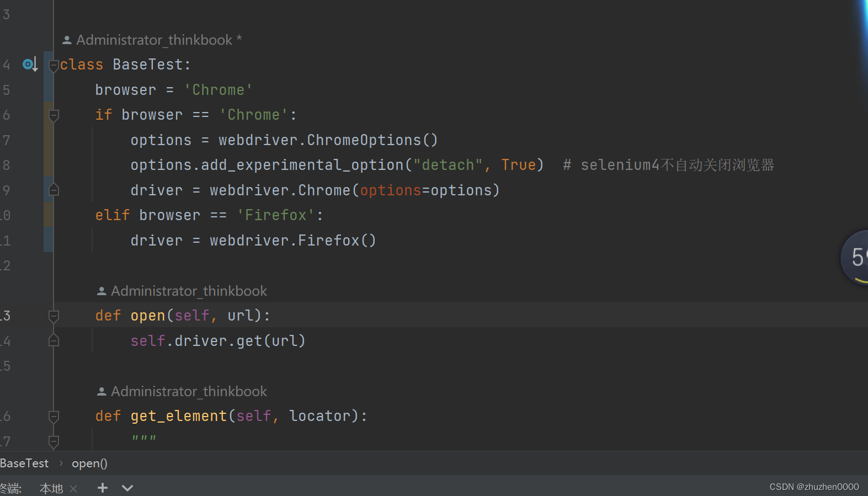Click the CSDN @zhuzhen0000 status text
The image size is (868, 496).
(x=814, y=487)
